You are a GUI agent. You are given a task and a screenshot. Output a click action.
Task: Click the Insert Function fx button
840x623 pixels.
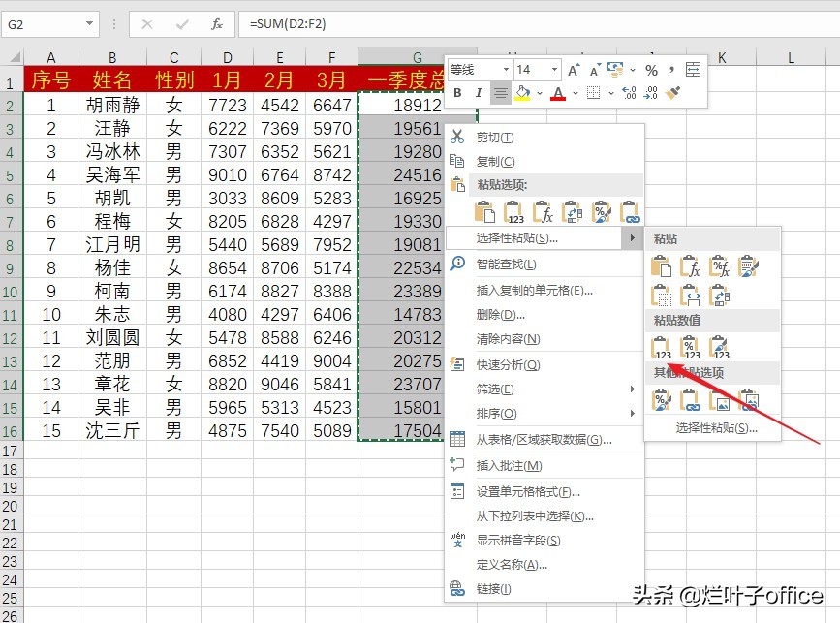point(216,24)
